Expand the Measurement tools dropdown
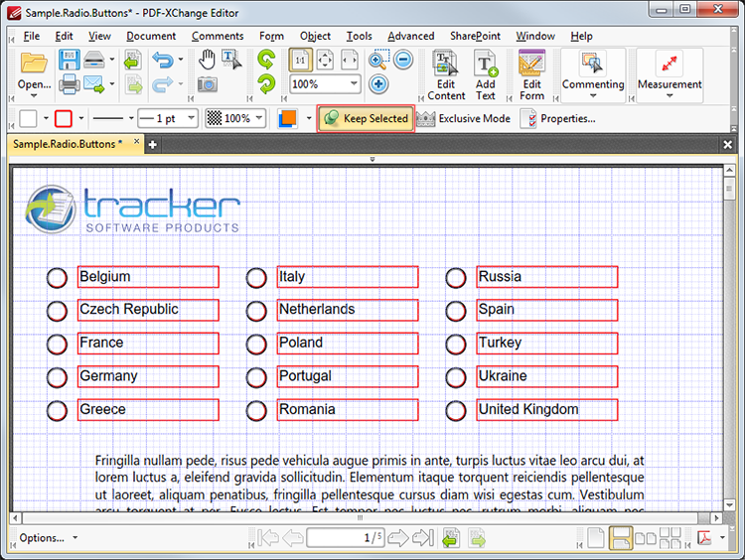The width and height of the screenshot is (745, 560). point(670,96)
